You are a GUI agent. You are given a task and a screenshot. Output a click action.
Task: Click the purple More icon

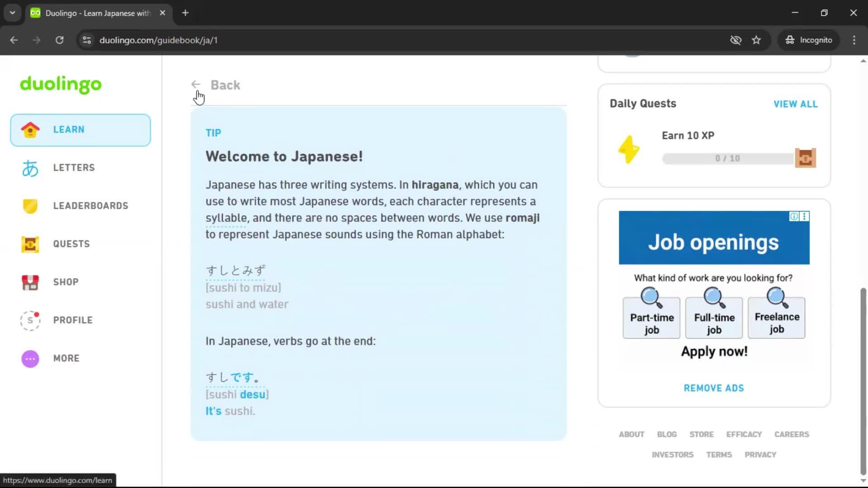pyautogui.click(x=30, y=359)
